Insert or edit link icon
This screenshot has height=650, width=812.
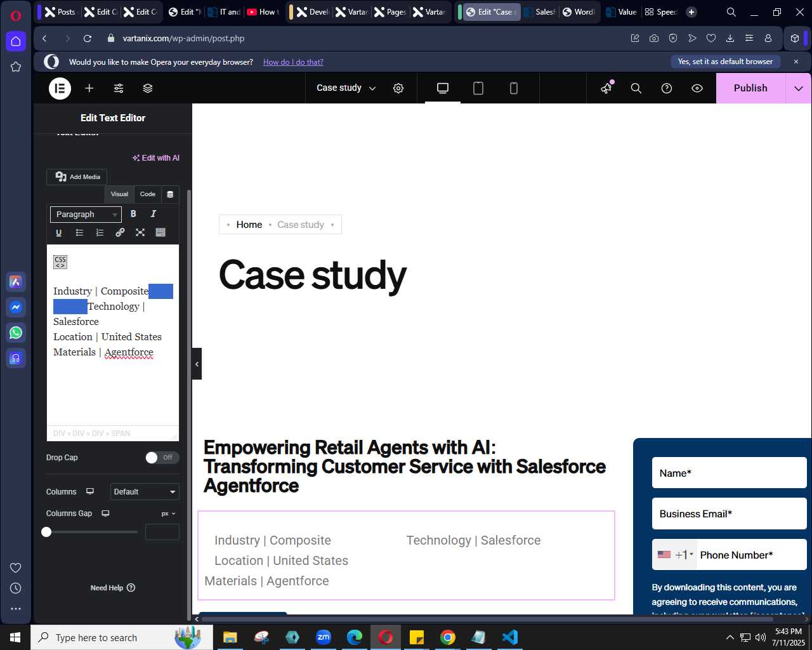(x=120, y=232)
